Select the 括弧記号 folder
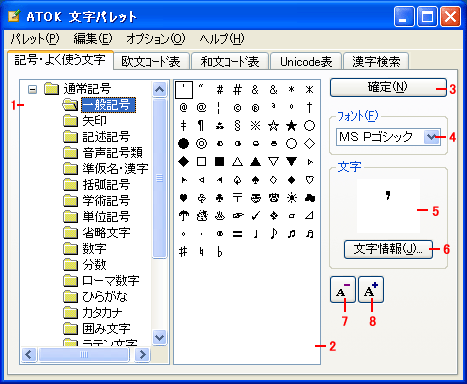This screenshot has height=384, width=467. pyautogui.click(x=106, y=184)
